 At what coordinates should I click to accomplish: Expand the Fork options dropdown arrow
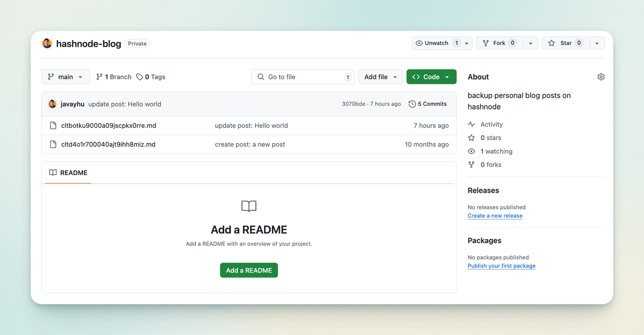[x=530, y=43]
